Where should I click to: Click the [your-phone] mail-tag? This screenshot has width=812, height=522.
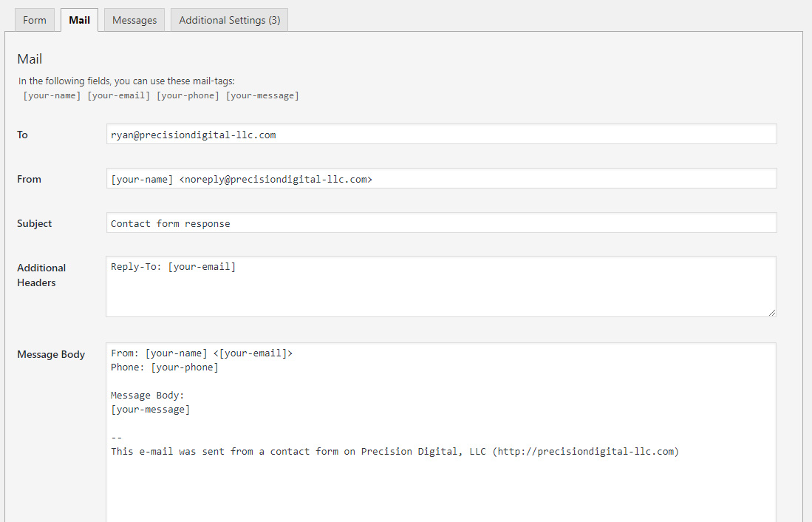click(188, 95)
